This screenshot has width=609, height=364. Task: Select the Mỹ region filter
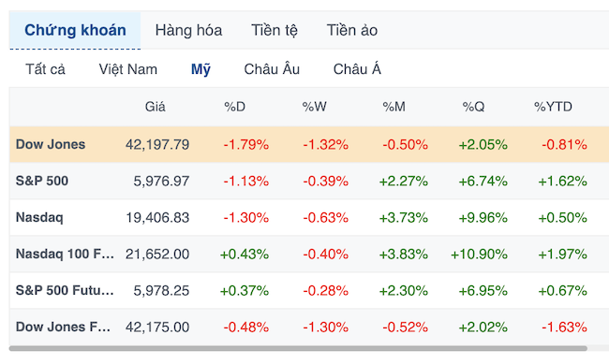click(201, 69)
